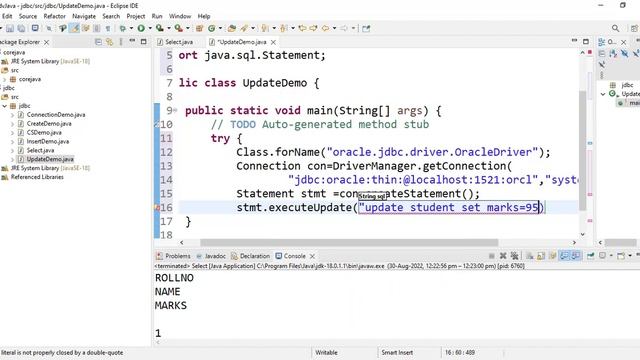The image size is (640, 360).
Task: Remove launch with the console X icon
Action: click(x=503, y=256)
